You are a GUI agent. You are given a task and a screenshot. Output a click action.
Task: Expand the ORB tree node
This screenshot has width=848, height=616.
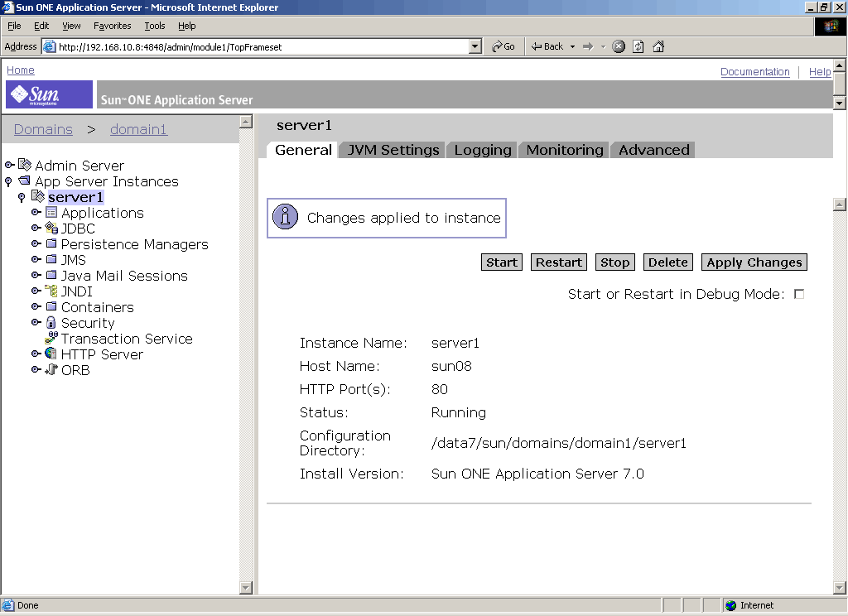pos(36,369)
